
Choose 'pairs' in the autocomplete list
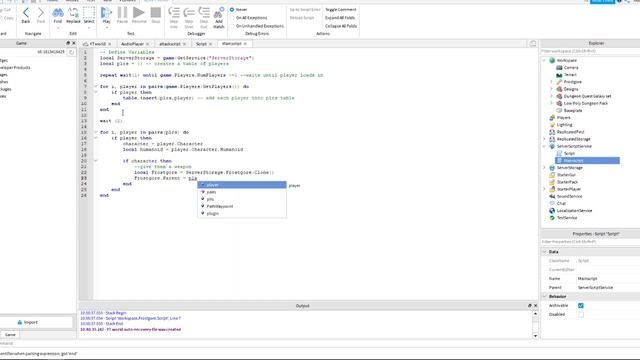pyautogui.click(x=242, y=192)
